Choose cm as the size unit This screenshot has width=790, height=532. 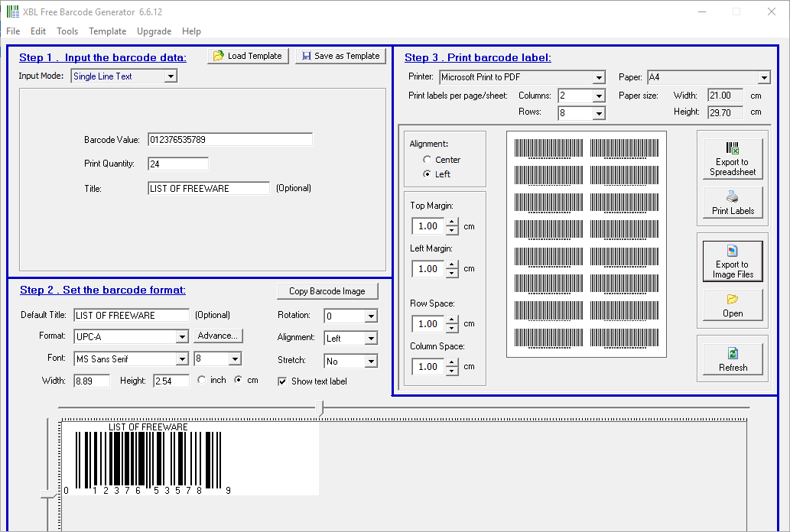click(239, 380)
